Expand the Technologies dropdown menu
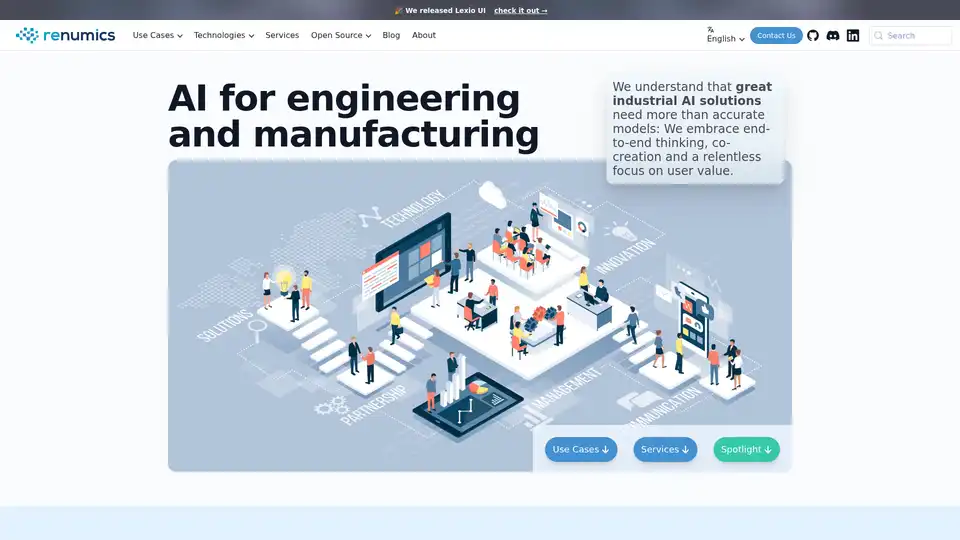960x540 pixels. (223, 35)
